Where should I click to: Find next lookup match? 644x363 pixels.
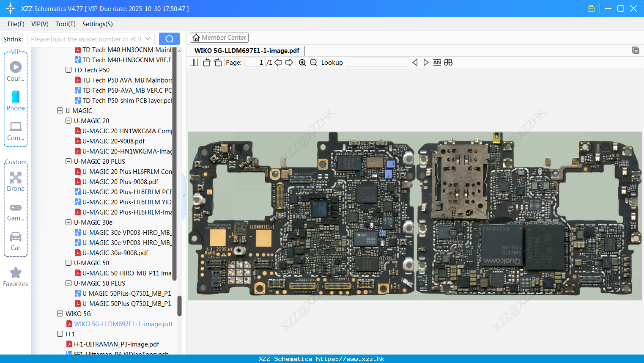pyautogui.click(x=426, y=63)
